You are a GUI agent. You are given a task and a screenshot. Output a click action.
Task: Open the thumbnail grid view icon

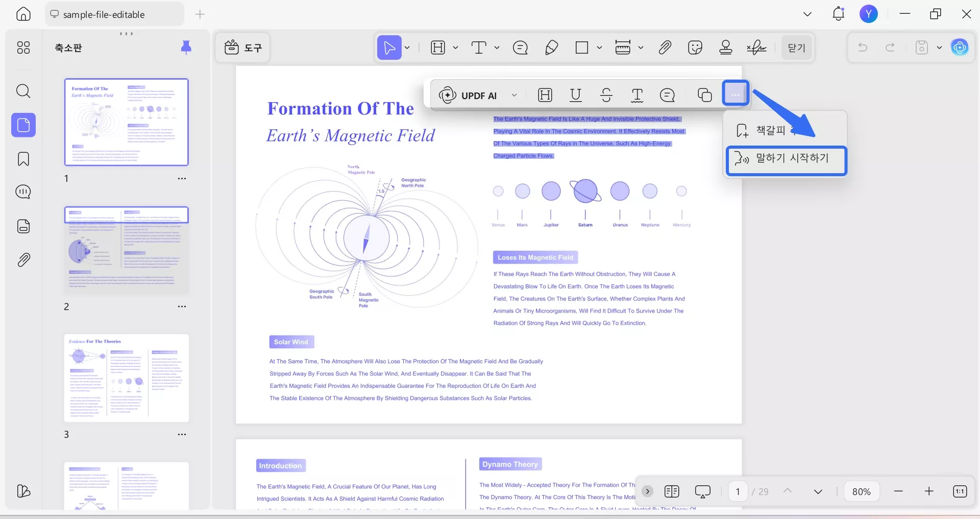pyautogui.click(x=23, y=48)
